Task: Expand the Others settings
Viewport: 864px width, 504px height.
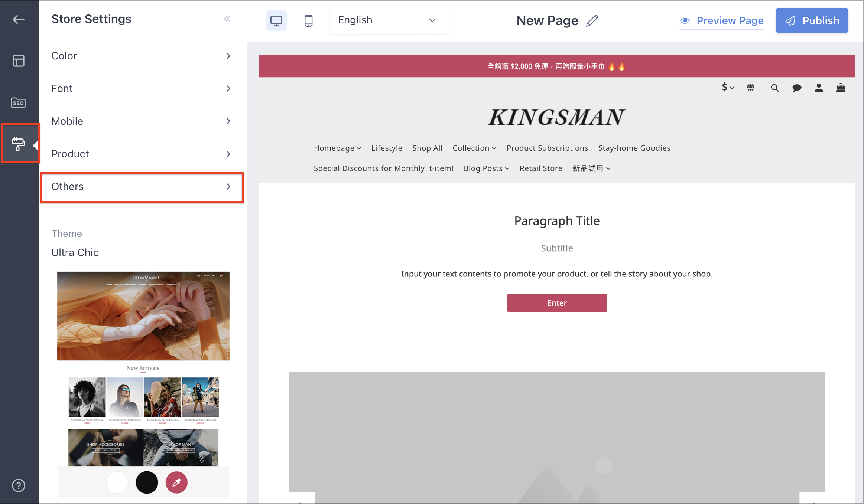Action: point(142,187)
